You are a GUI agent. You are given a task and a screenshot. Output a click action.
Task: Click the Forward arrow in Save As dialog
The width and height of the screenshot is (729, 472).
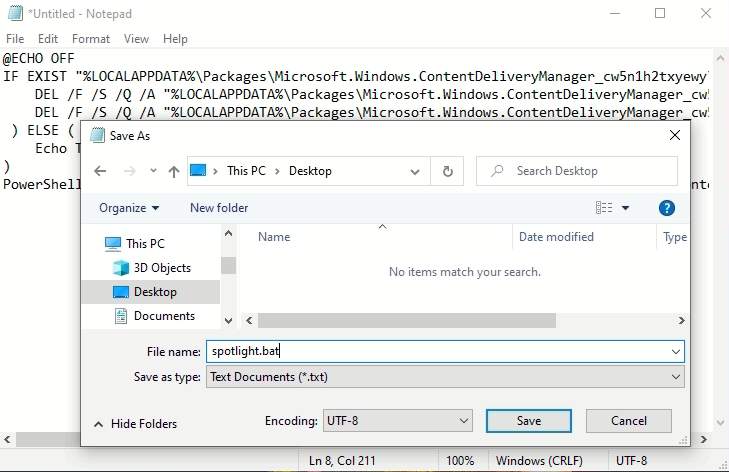(130, 171)
